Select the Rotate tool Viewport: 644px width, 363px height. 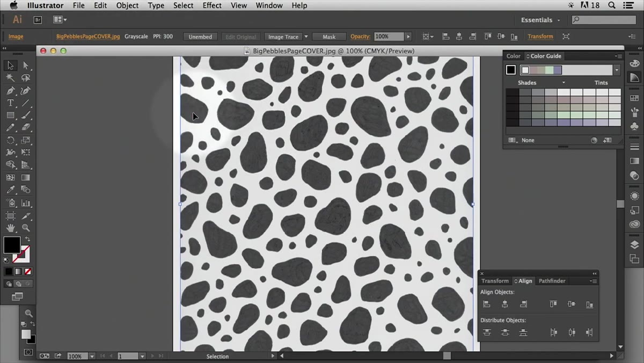(x=10, y=140)
